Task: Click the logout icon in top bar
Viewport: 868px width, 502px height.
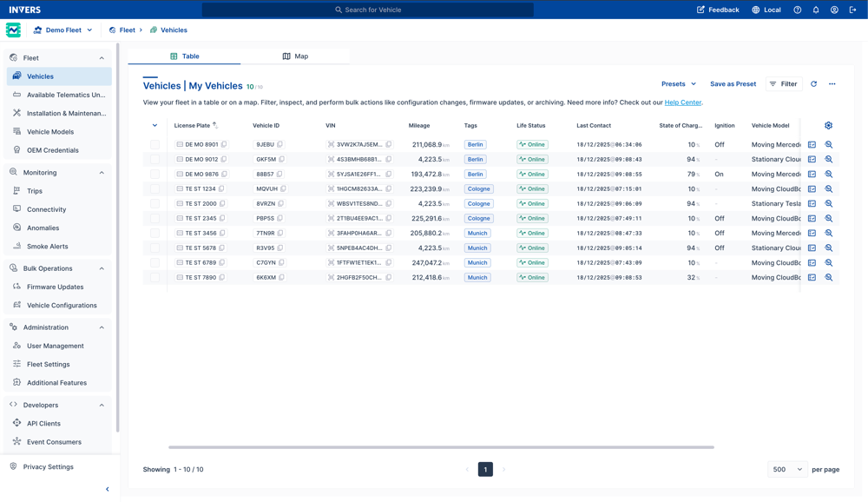Action: (852, 10)
